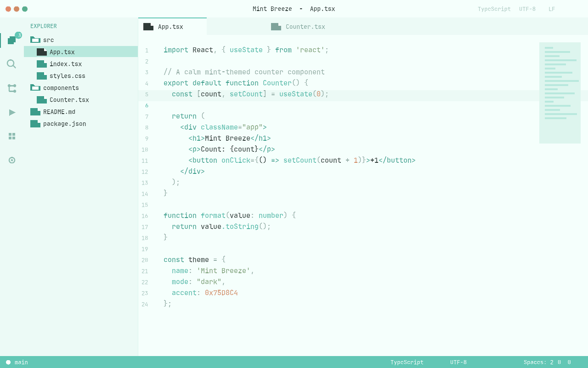Click the file icon on the Counter.tsx tab
The width and height of the screenshot is (588, 368).
pos(276,27)
